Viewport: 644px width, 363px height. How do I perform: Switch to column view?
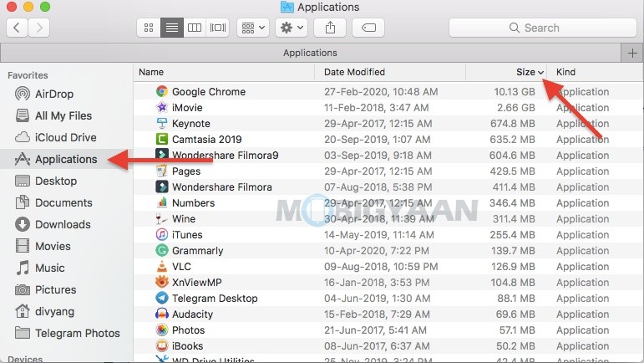coord(195,28)
